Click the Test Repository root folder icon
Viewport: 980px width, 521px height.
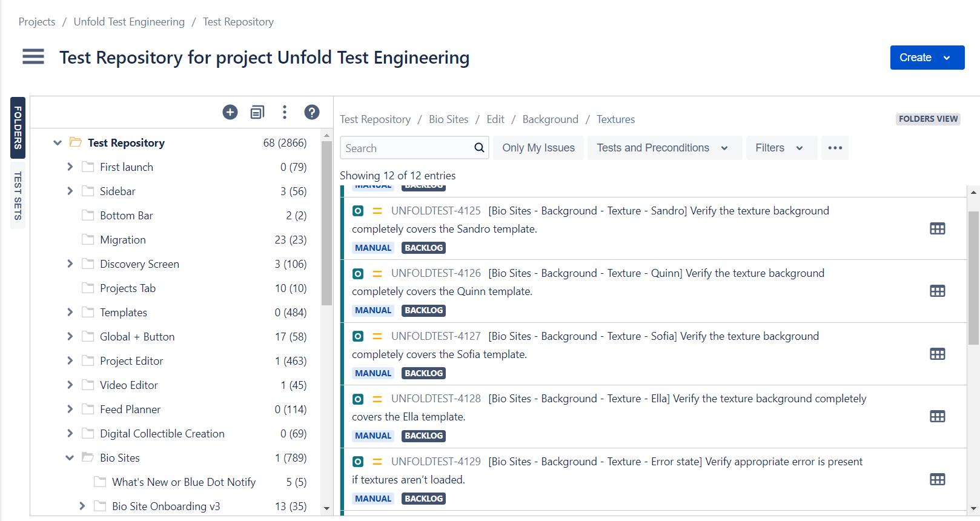click(76, 142)
